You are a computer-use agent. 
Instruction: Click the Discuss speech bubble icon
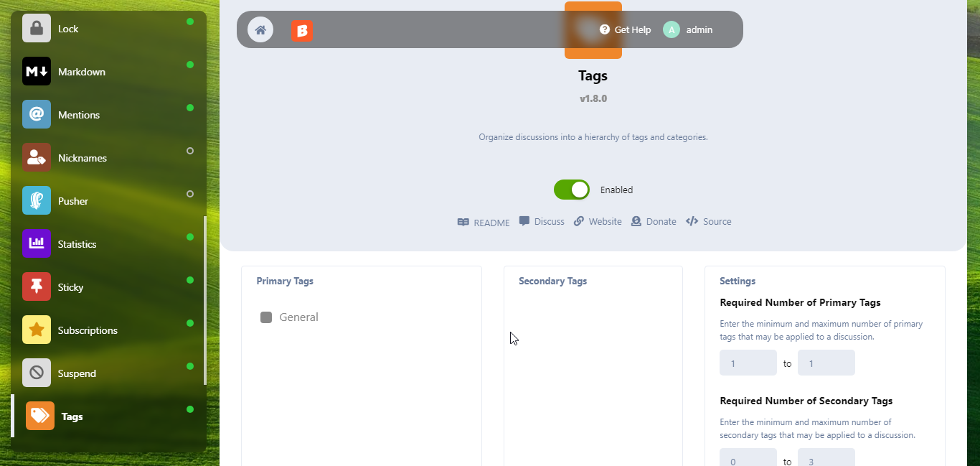tap(524, 221)
